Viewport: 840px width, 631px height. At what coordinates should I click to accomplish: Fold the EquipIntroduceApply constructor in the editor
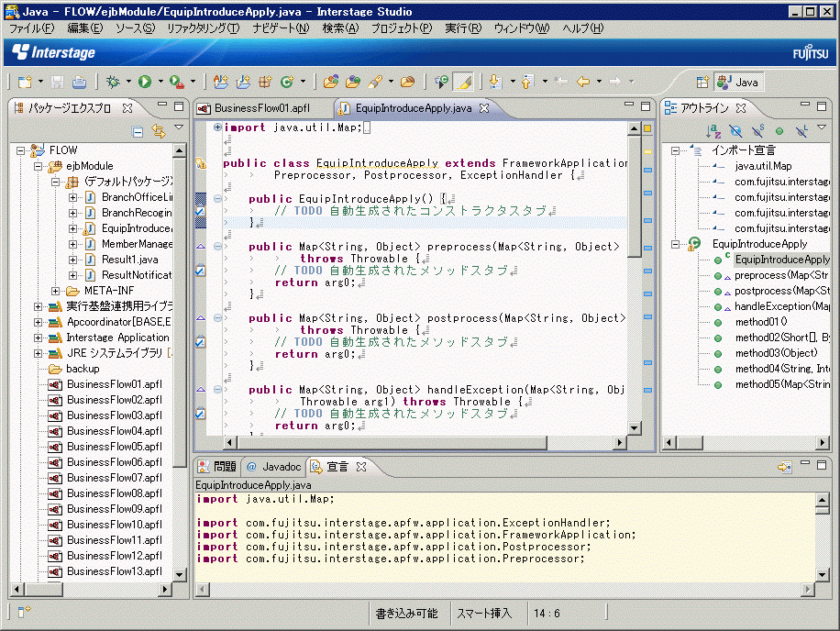point(217,199)
